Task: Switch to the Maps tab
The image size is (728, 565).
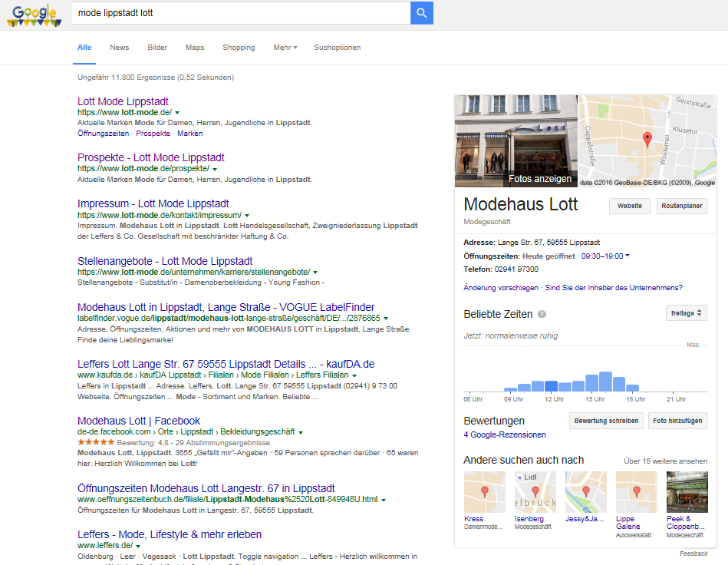Action: tap(195, 48)
